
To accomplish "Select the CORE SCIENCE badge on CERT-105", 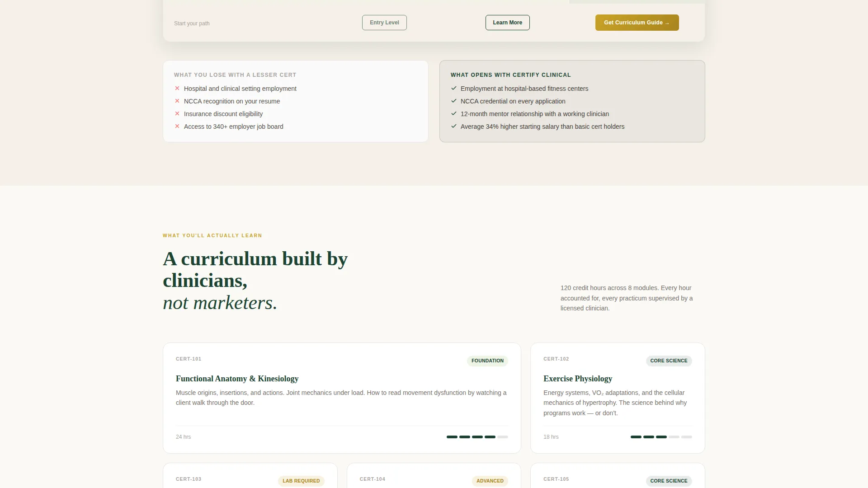I will (x=669, y=481).
